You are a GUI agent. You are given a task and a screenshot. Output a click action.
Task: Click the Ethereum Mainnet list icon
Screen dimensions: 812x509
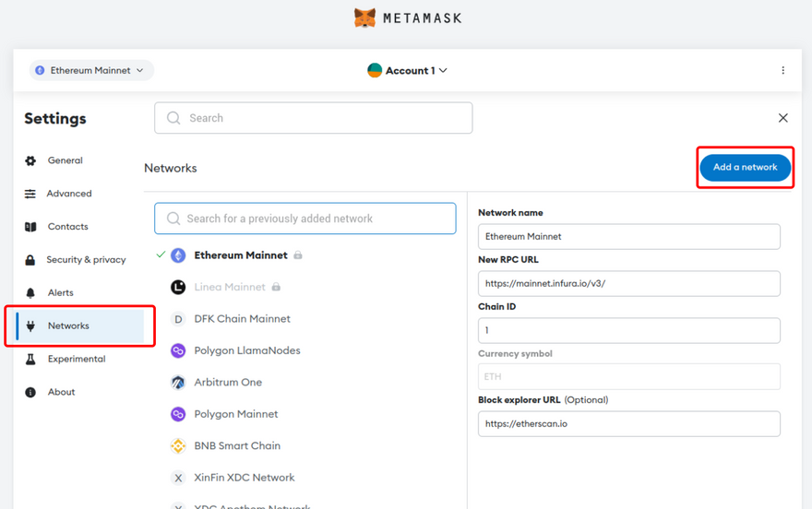coord(178,255)
